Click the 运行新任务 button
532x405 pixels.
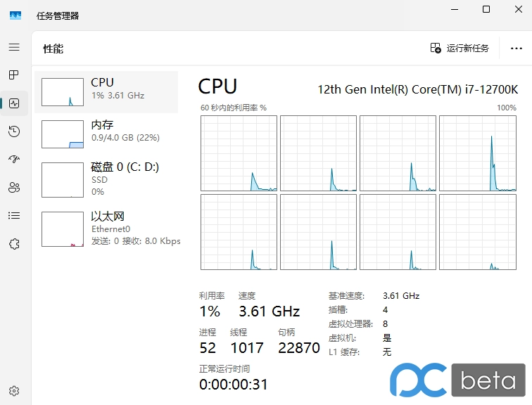tap(460, 49)
